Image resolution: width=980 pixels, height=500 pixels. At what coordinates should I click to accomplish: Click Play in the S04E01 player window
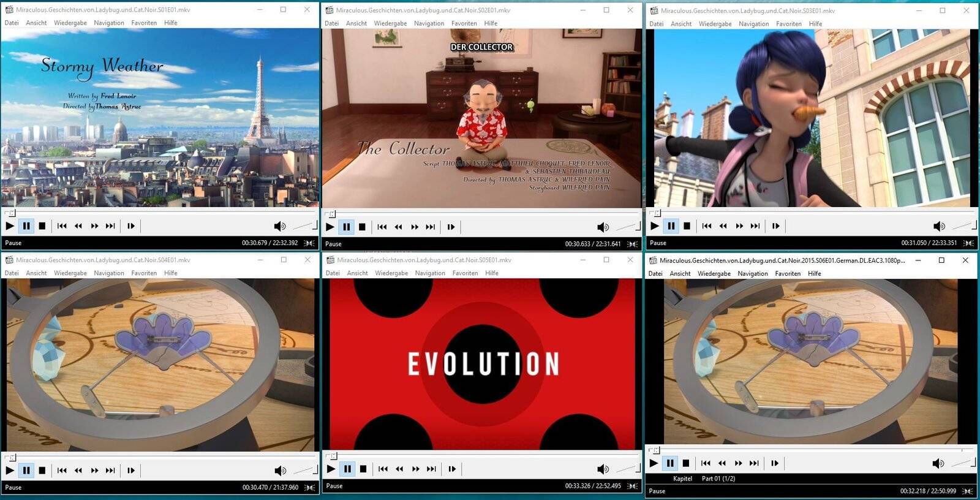10,471
